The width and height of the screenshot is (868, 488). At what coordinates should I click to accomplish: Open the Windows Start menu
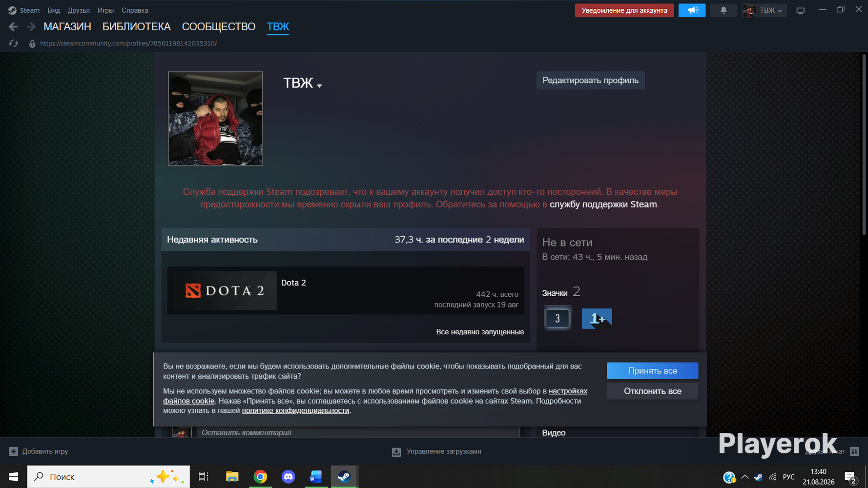[x=13, y=477]
